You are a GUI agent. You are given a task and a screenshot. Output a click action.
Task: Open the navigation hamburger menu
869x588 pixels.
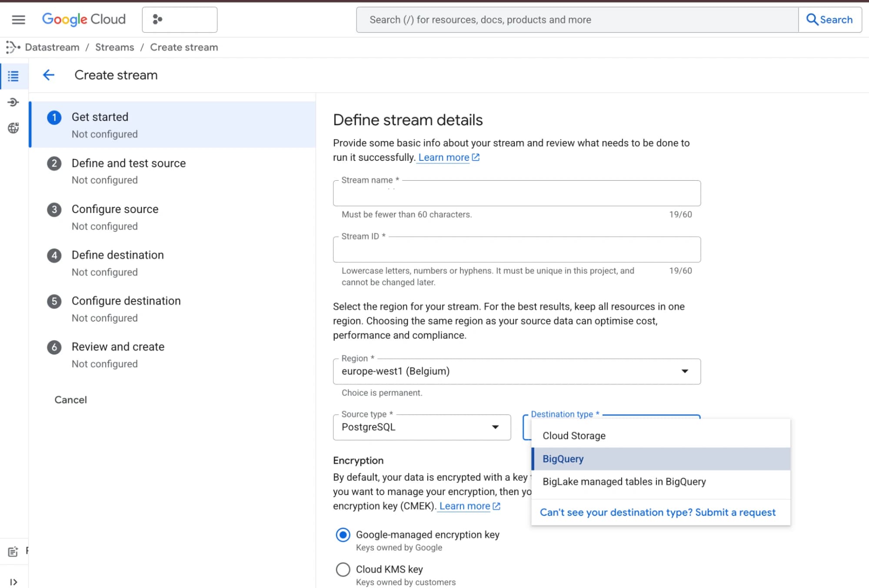(18, 20)
